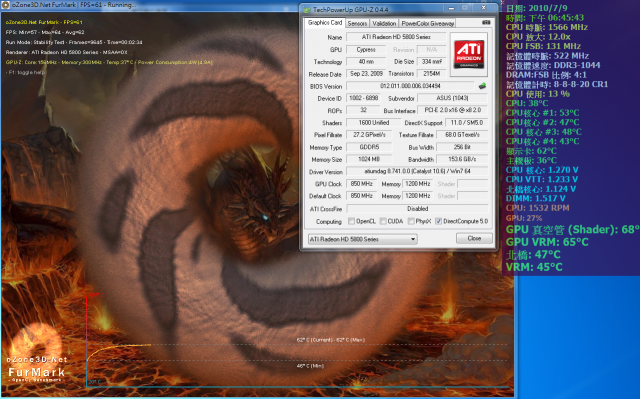Click the GPU-Z screenshot camera icon
Image resolution: width=640 pixels, height=399 pixels.
pos(486,22)
